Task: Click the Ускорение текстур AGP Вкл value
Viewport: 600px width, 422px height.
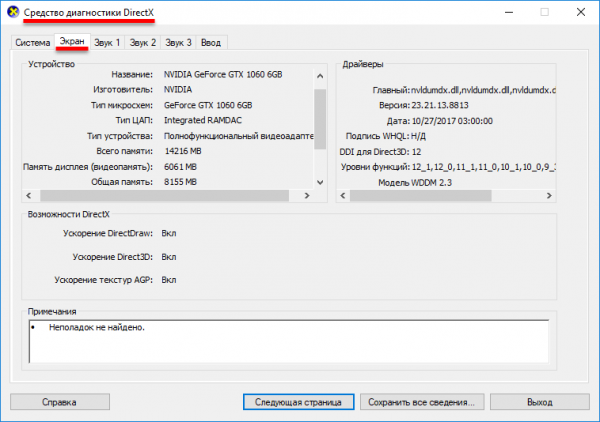Action: point(169,280)
